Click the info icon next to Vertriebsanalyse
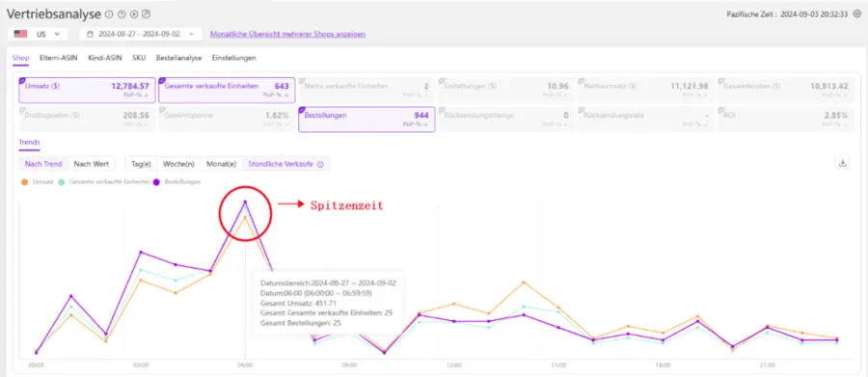This screenshot has height=377, width=868. click(109, 13)
